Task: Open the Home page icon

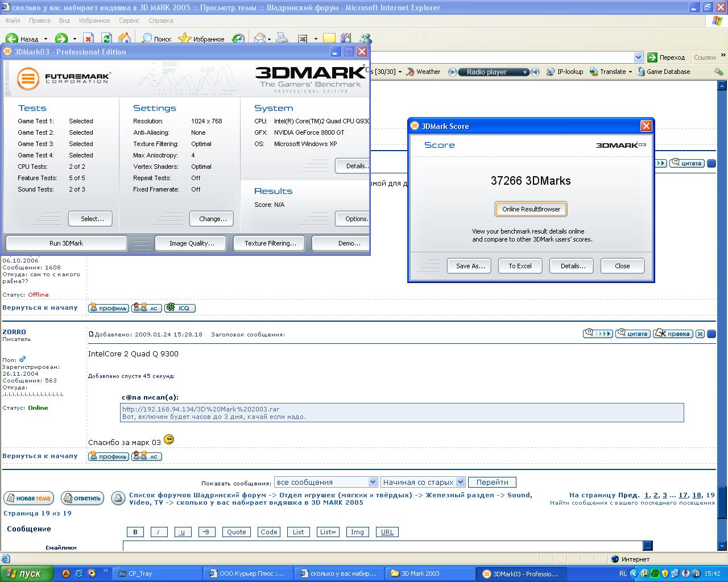Action: [125, 39]
